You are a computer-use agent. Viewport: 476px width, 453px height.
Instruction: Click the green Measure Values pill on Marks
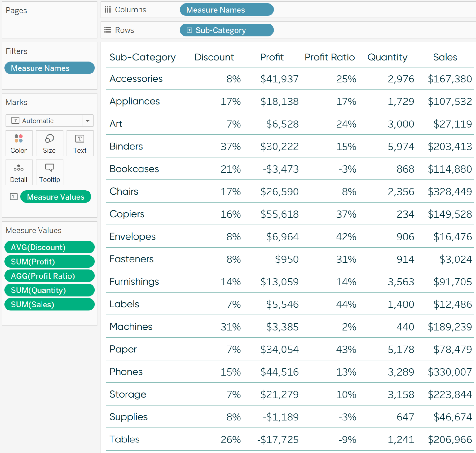click(55, 196)
